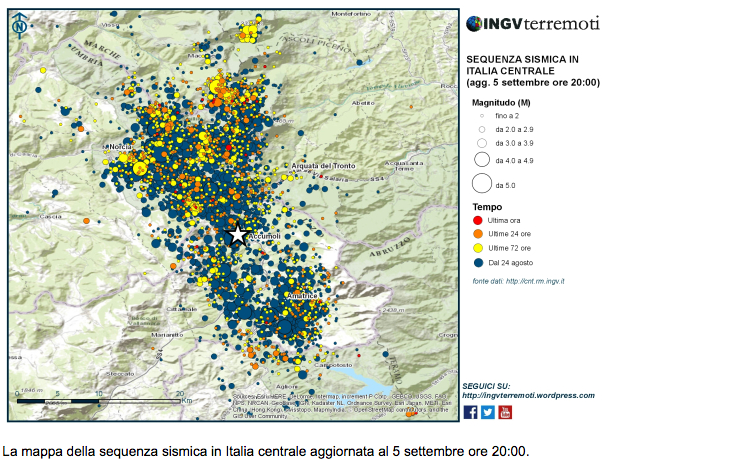Open the ingvterremoti.wordpress.com link
This screenshot has height=474, width=739.
click(x=528, y=395)
